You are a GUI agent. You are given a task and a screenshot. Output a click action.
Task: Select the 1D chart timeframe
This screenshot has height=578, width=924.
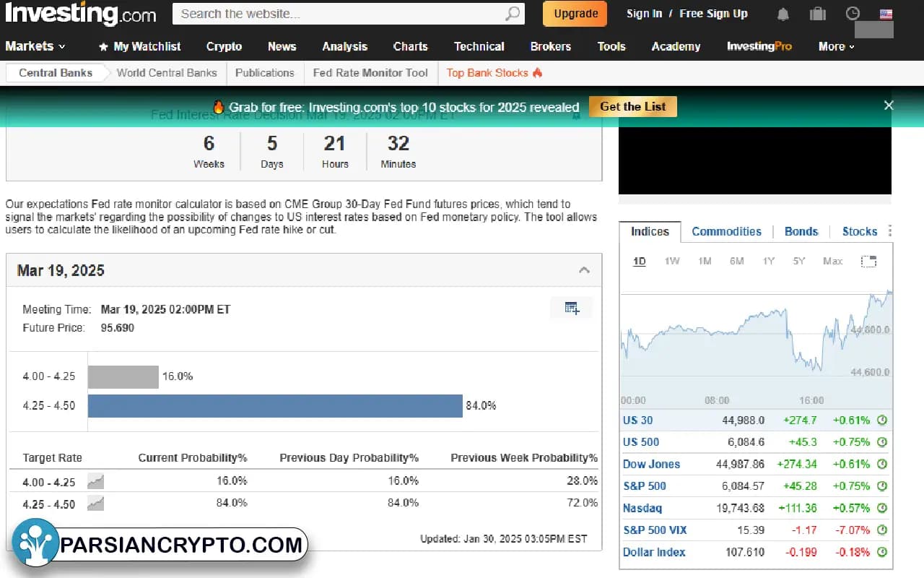click(640, 261)
